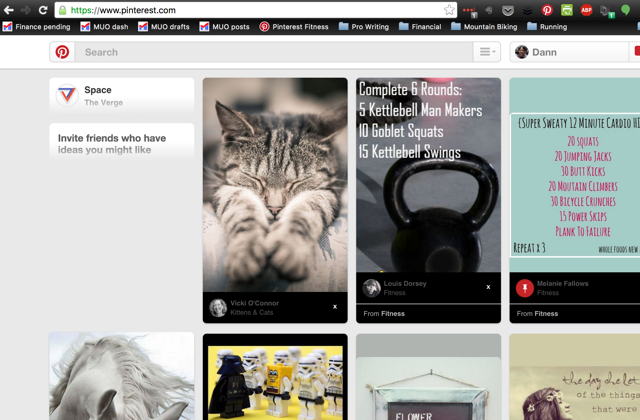The width and height of the screenshot is (640, 420).
Task: Click the Pinterest browser extension icon
Action: [547, 10]
